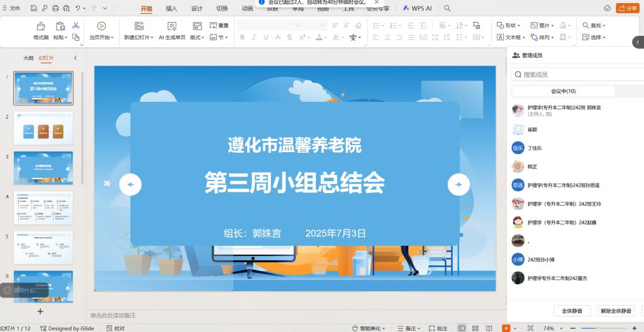
Task: Click the orange slideshow play button in status bar
Action: 506,328
